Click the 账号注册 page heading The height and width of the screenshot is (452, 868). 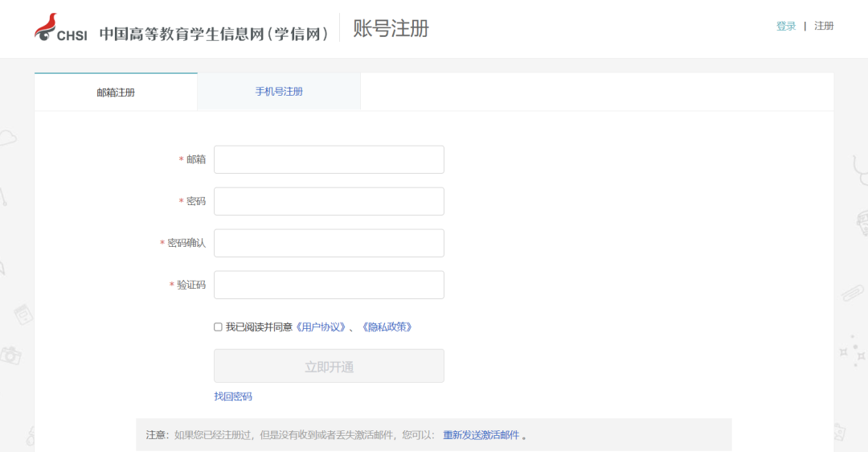[x=391, y=28]
